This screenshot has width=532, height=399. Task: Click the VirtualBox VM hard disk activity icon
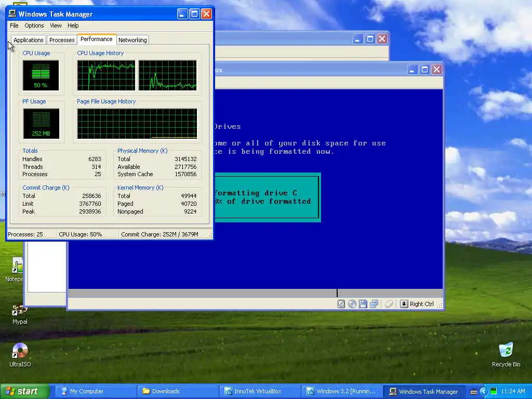pos(341,304)
